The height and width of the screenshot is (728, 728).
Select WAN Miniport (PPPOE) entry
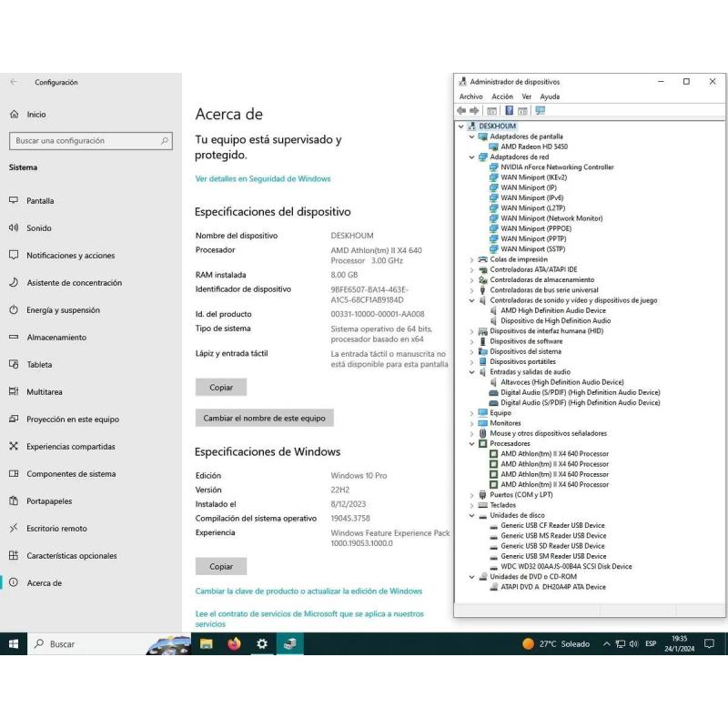[536, 228]
